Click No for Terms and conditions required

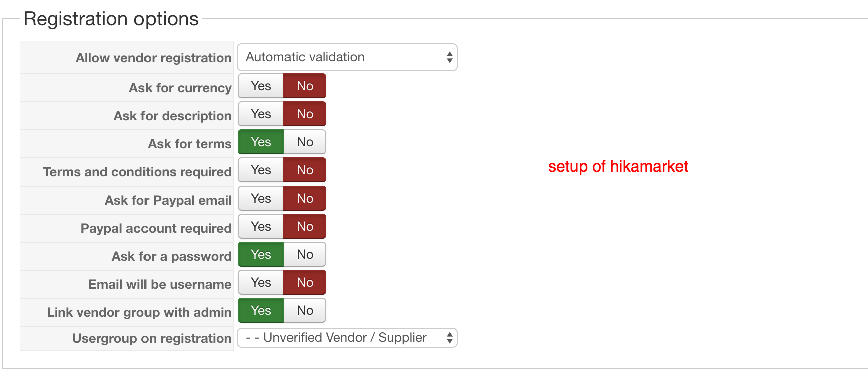coord(305,170)
